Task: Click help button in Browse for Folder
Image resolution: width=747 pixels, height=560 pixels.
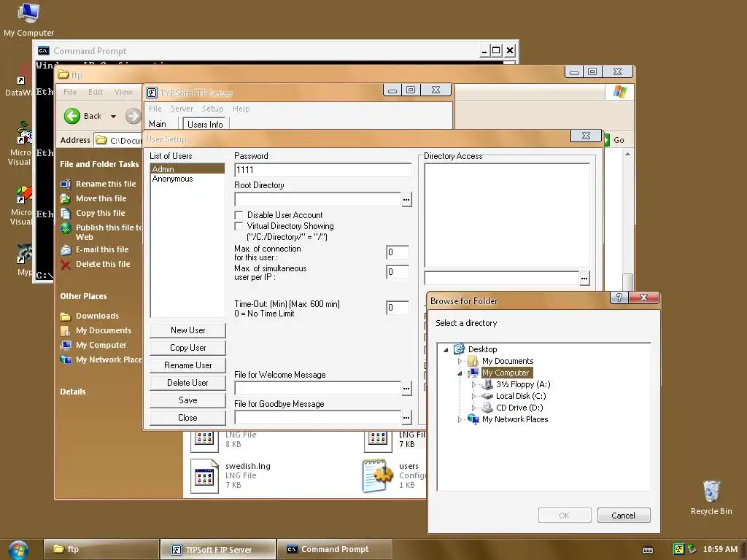Action: click(619, 297)
